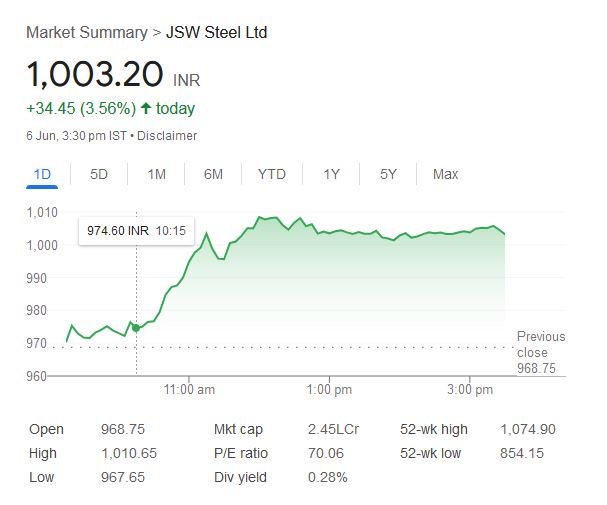Open the 6M chart view
Screen dimensions: 607x505
[x=213, y=174]
